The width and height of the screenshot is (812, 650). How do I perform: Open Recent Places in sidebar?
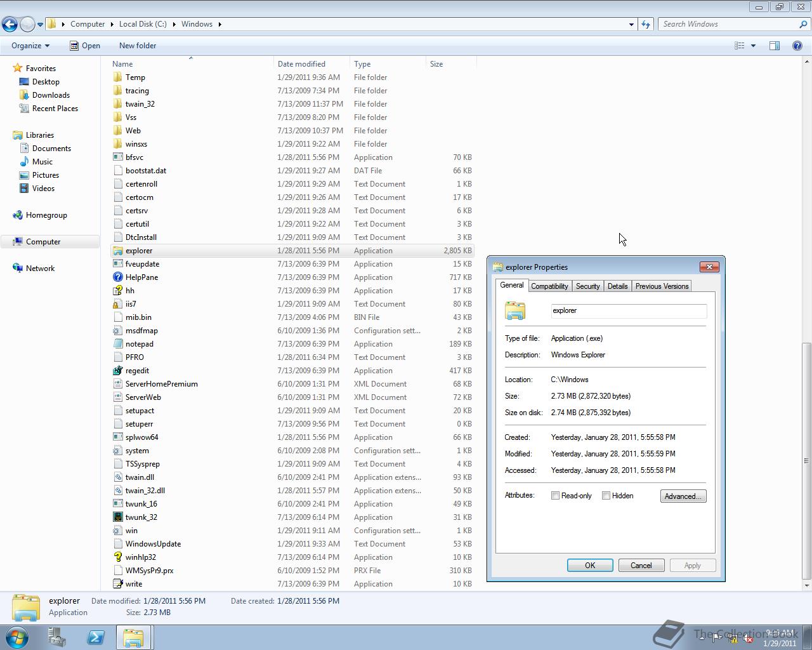(55, 109)
